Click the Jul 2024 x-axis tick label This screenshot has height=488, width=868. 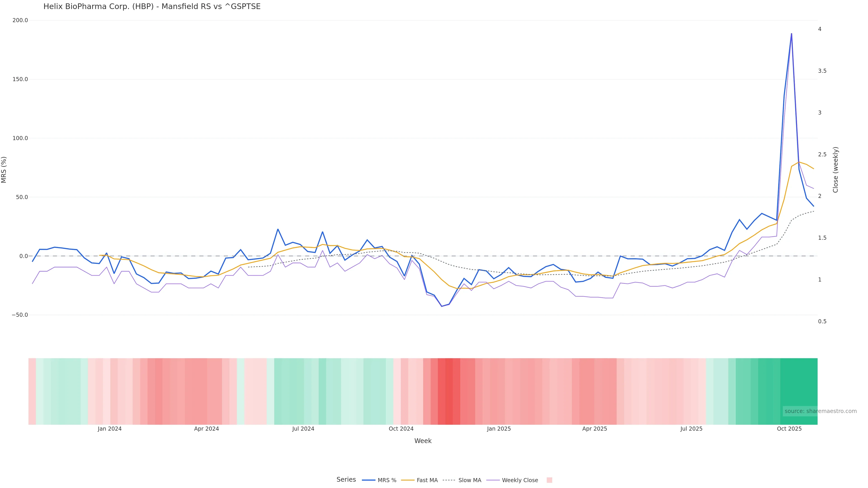303,429
